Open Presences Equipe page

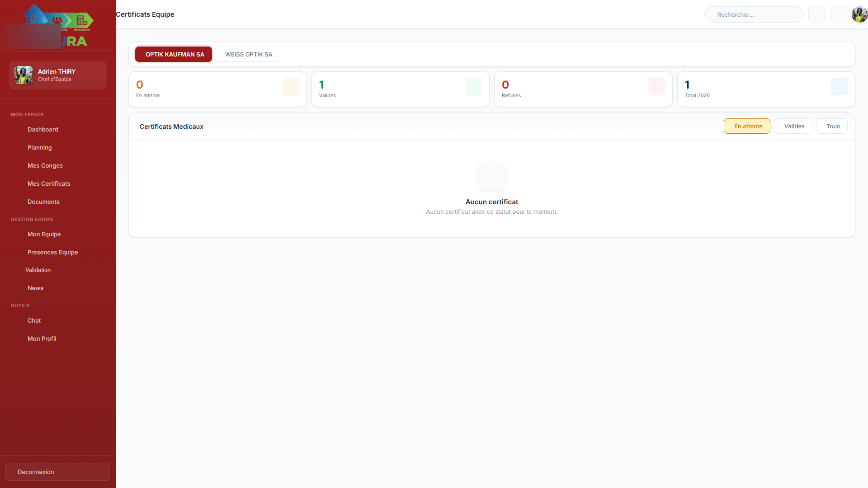point(52,252)
